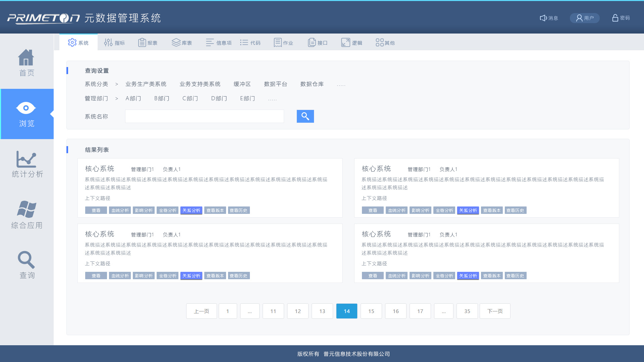This screenshot has height=362, width=644.
Task: Select the B部门 management department filter
Action: 162,98
